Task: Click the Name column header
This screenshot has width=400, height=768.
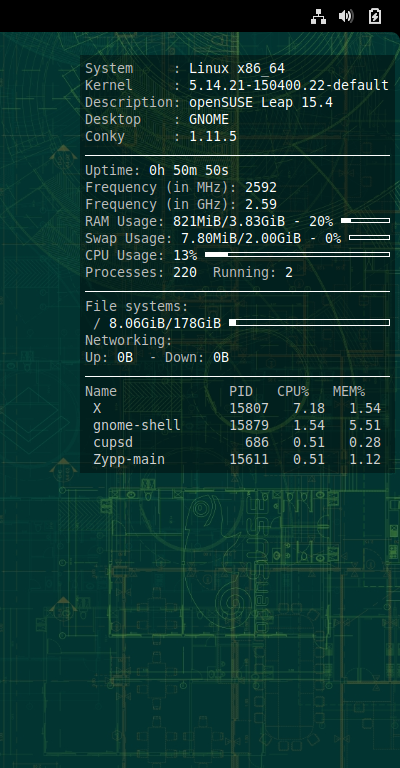Action: [101, 391]
